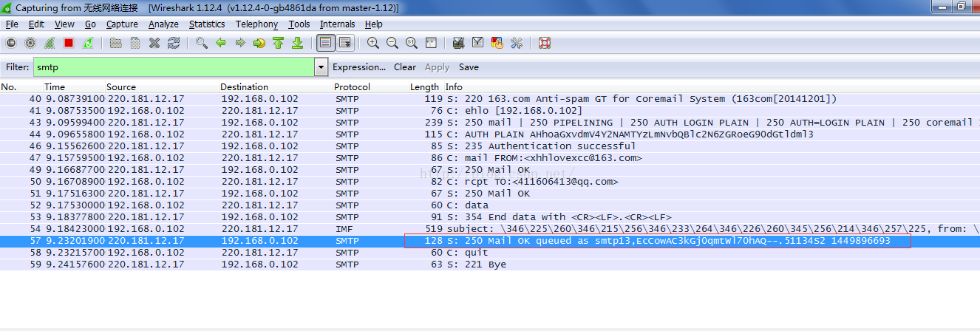Open the Analyze menu
This screenshot has width=980, height=331.
click(x=163, y=24)
